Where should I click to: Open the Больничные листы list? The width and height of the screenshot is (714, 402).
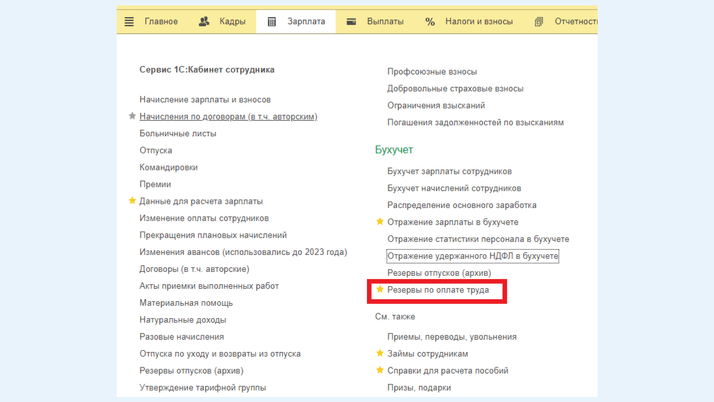pyautogui.click(x=177, y=133)
